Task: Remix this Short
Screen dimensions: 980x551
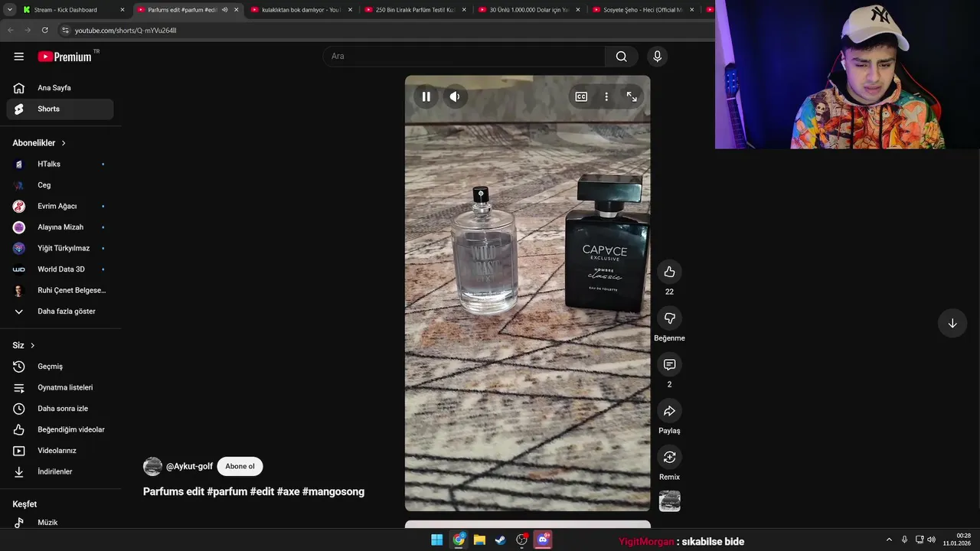Action: point(669,457)
